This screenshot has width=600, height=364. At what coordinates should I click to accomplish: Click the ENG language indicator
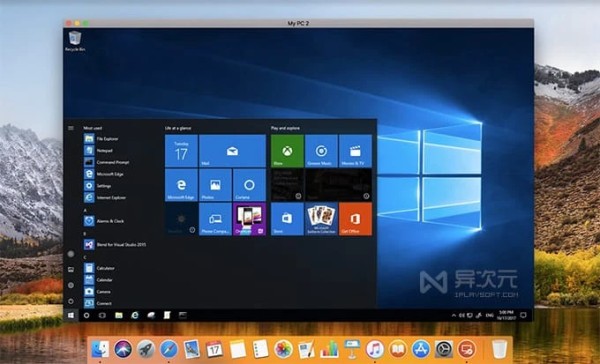point(490,316)
